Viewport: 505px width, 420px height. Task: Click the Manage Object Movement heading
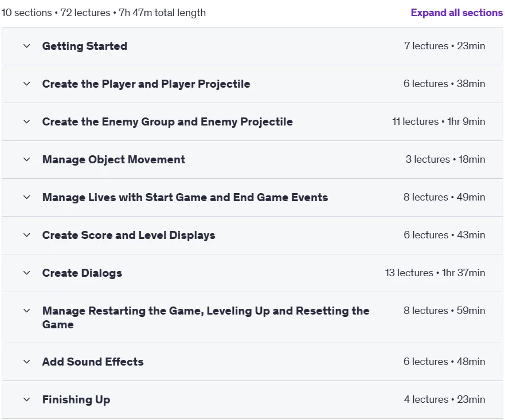pos(113,160)
